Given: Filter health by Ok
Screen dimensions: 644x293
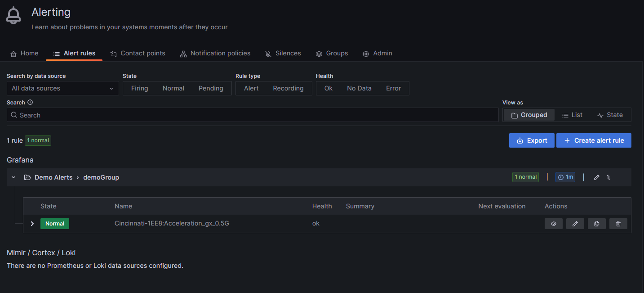Looking at the screenshot, I should tap(329, 88).
